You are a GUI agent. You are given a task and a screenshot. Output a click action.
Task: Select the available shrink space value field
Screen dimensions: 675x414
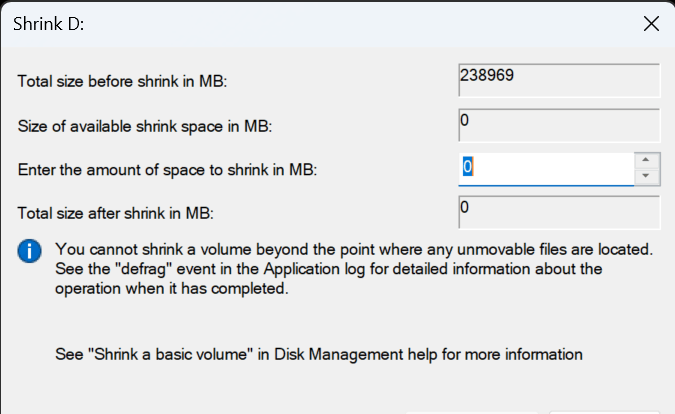pos(559,125)
